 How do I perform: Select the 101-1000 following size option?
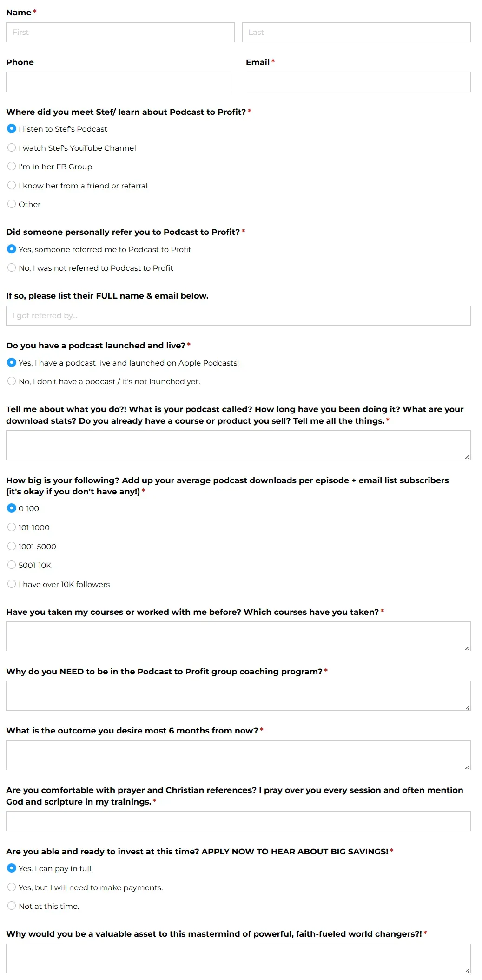coord(12,527)
